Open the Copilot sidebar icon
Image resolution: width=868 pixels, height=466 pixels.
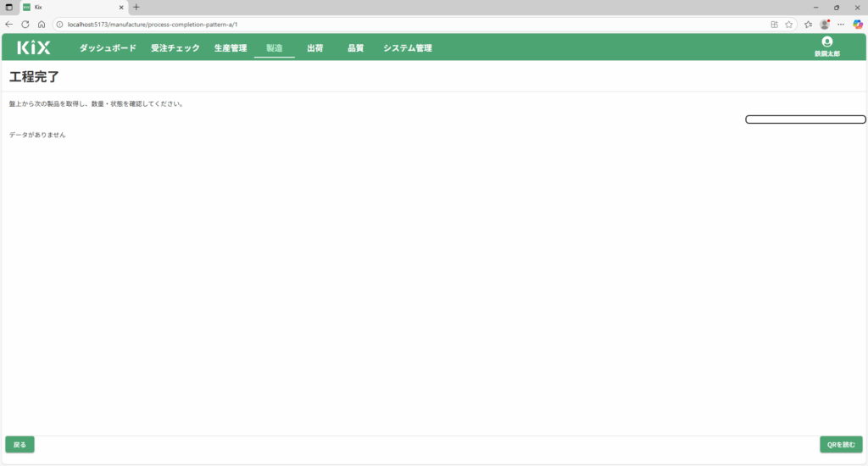(858, 25)
